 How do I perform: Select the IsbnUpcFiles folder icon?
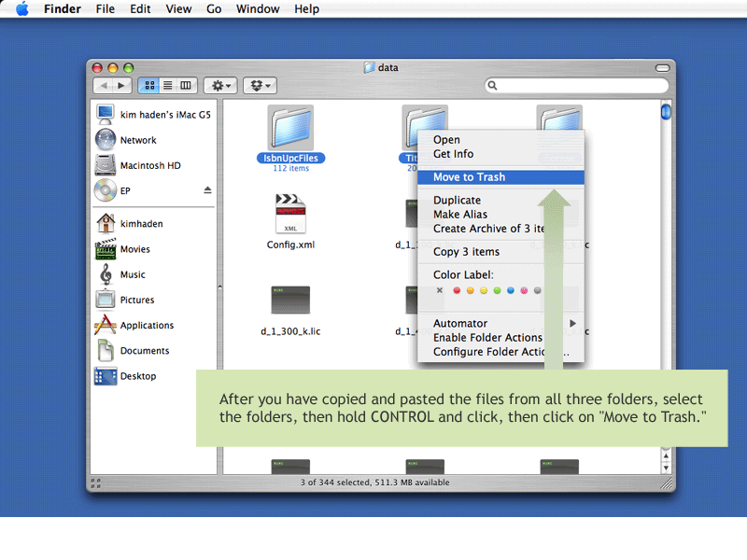[290, 128]
